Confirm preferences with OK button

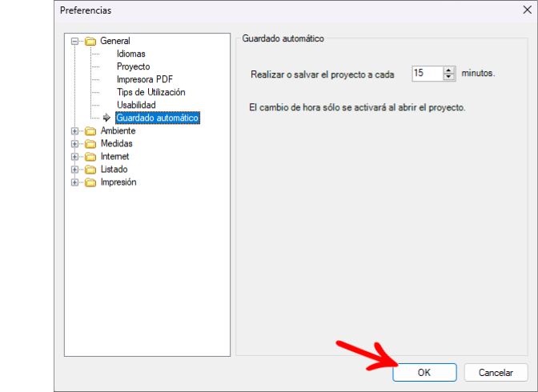424,373
